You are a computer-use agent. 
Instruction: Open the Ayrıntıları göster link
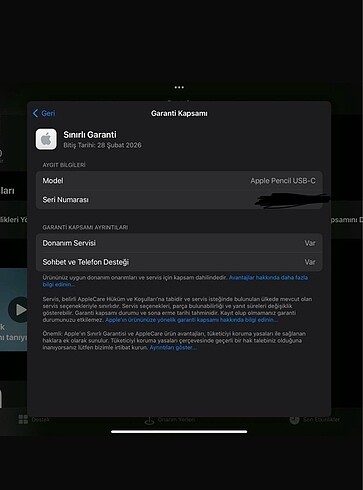coord(173,347)
